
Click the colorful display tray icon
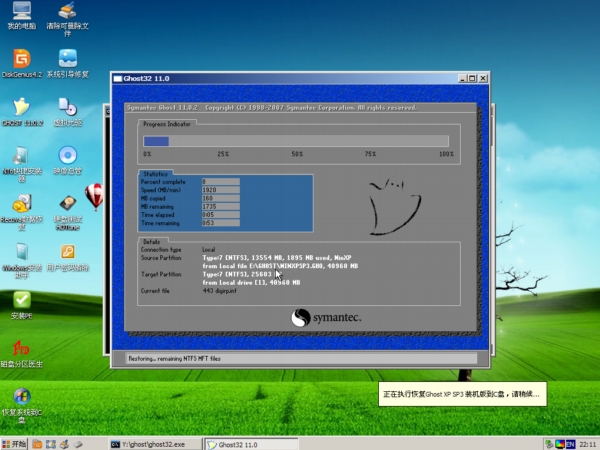560,444
